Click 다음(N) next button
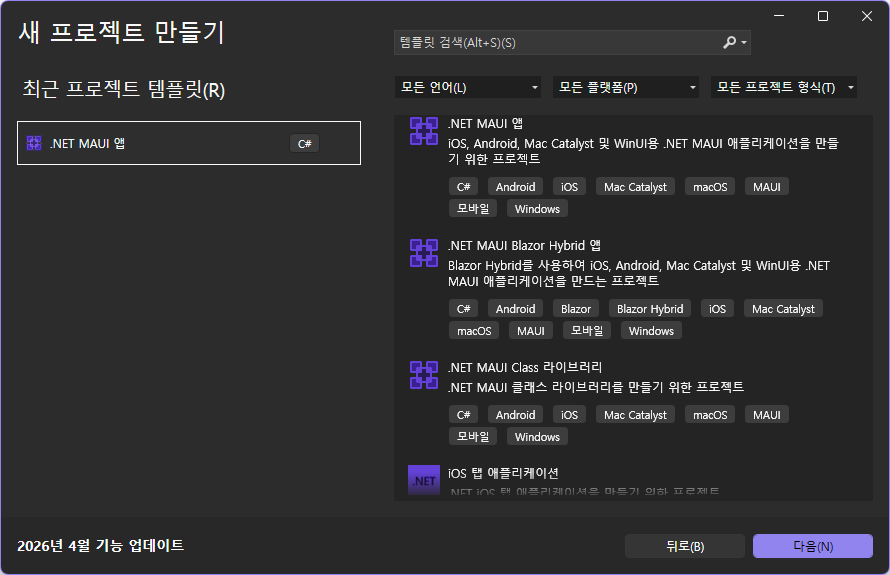 (813, 546)
